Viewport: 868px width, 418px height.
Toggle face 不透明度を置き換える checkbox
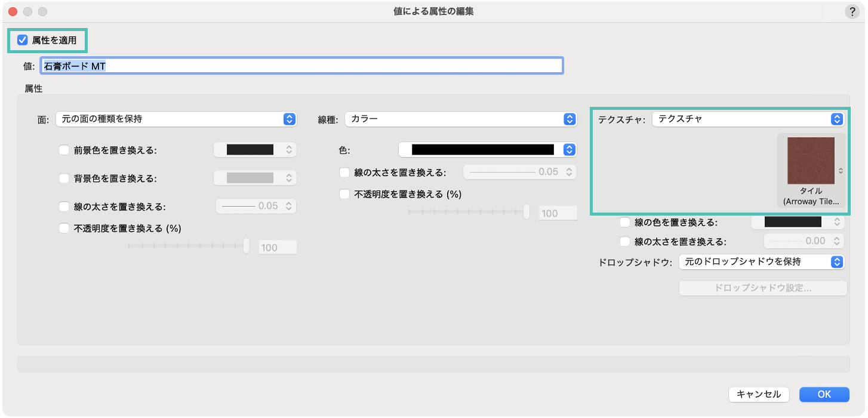64,228
